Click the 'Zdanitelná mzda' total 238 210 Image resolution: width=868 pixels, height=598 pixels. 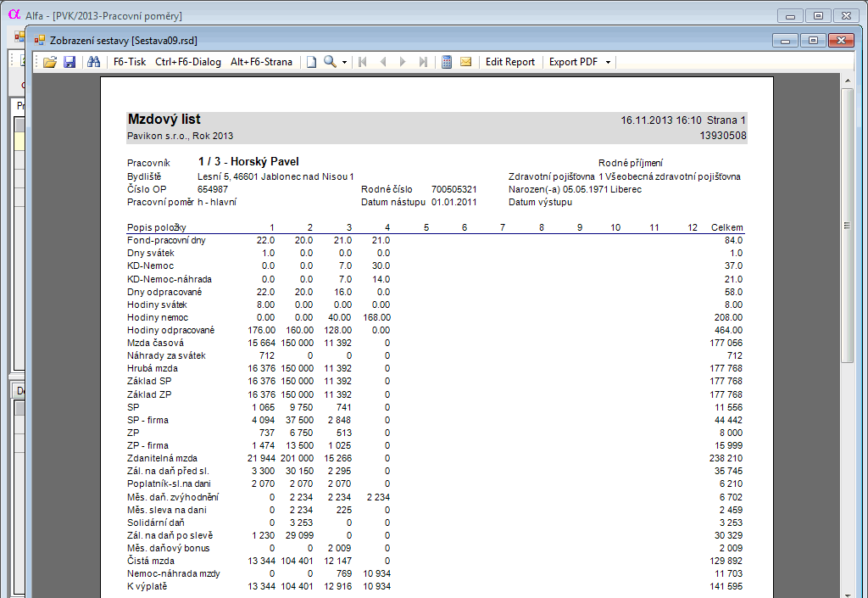[726, 458]
